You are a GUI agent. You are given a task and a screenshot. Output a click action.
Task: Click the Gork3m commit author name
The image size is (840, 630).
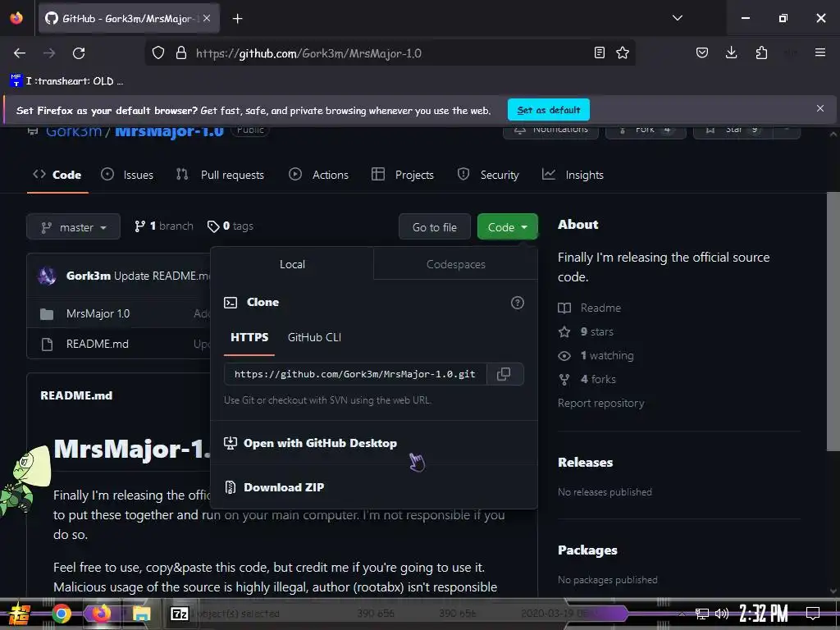tap(89, 276)
